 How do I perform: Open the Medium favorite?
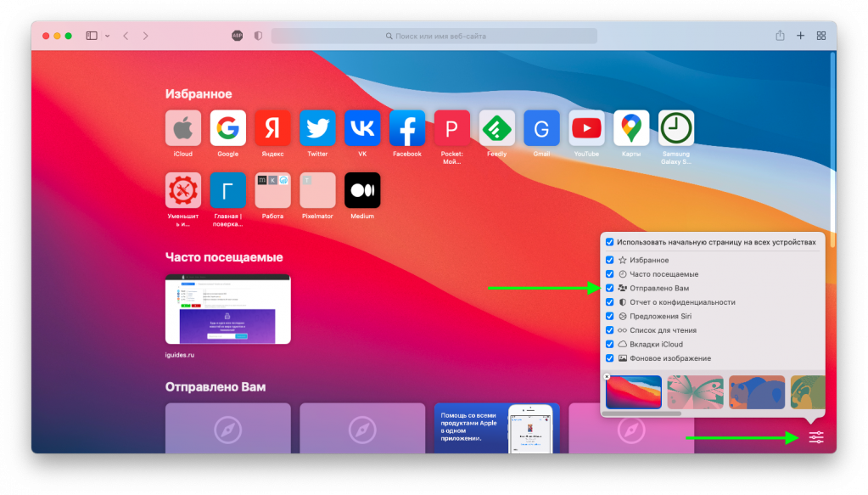[362, 190]
